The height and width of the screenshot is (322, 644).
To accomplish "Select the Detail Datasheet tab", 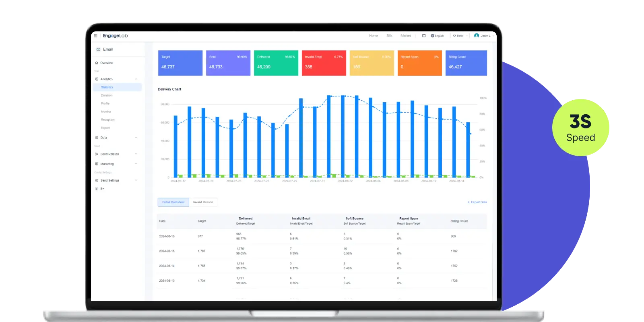I will coord(173,202).
